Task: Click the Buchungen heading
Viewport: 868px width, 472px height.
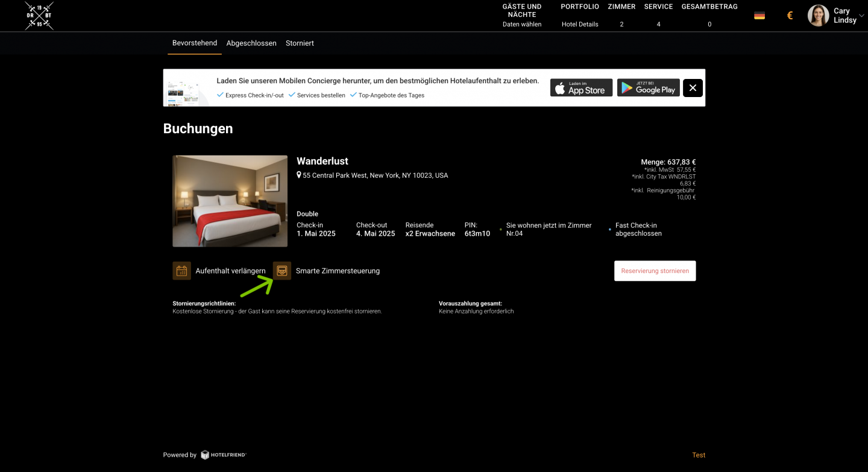Action: 198,128
